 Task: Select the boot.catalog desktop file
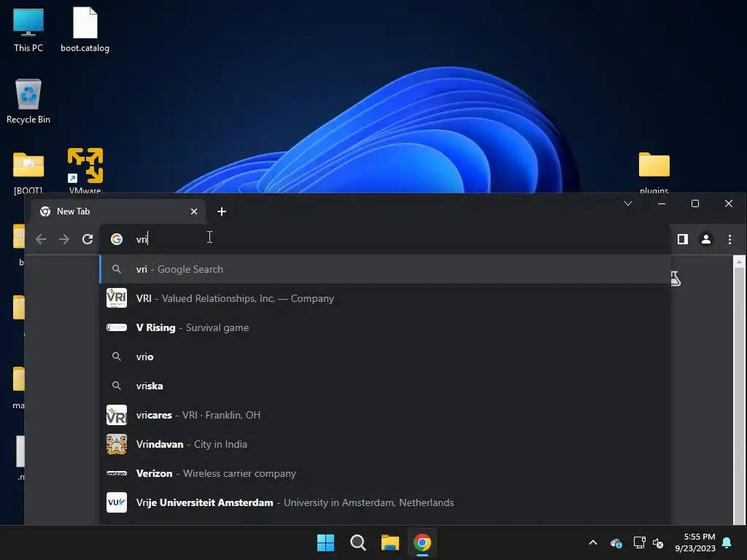point(85,29)
